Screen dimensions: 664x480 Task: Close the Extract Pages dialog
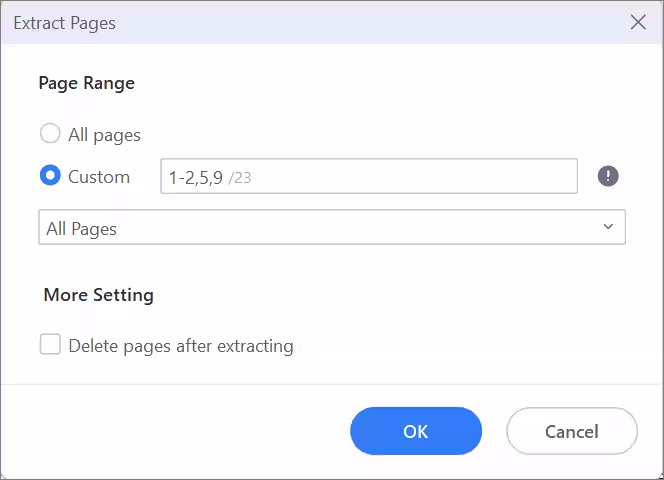coord(638,22)
